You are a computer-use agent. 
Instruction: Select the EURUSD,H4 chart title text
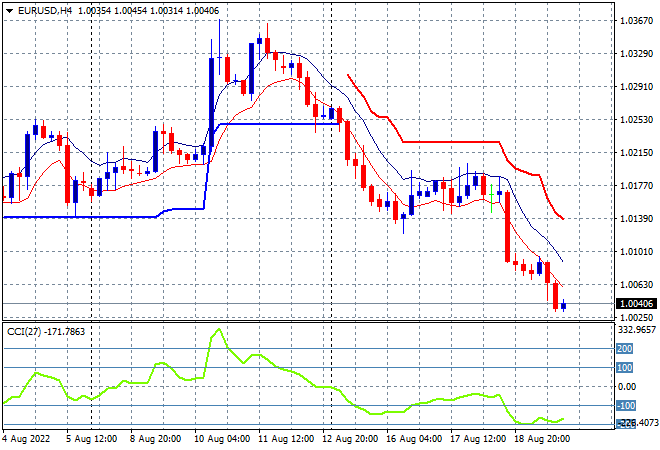tap(45, 11)
